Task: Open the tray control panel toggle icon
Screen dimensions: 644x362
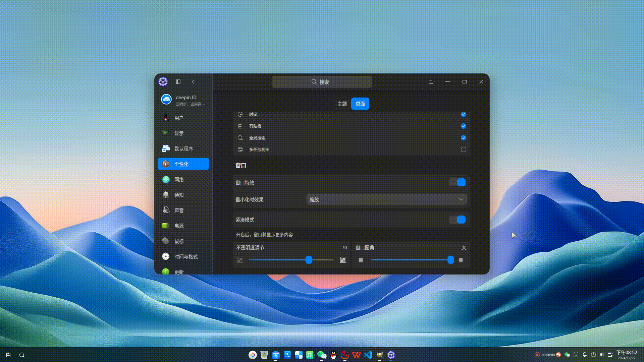Action: pyautogui.click(x=610, y=355)
